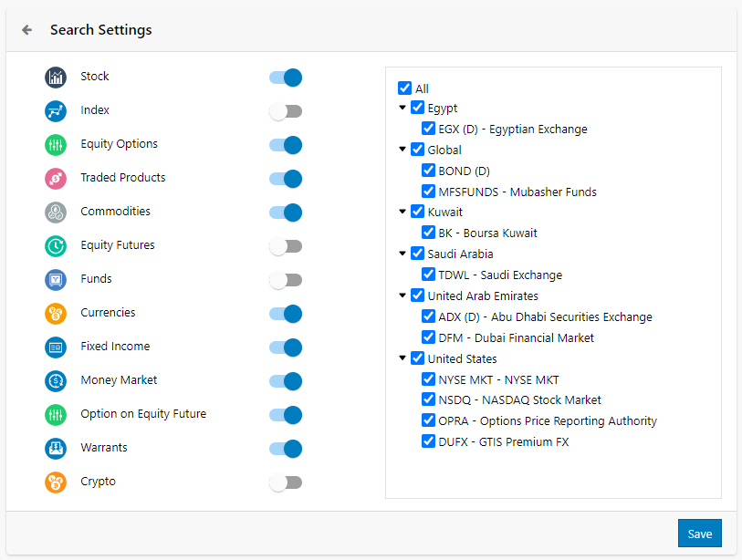The width and height of the screenshot is (742, 560).
Task: Click the Index category icon
Action: pos(56,111)
